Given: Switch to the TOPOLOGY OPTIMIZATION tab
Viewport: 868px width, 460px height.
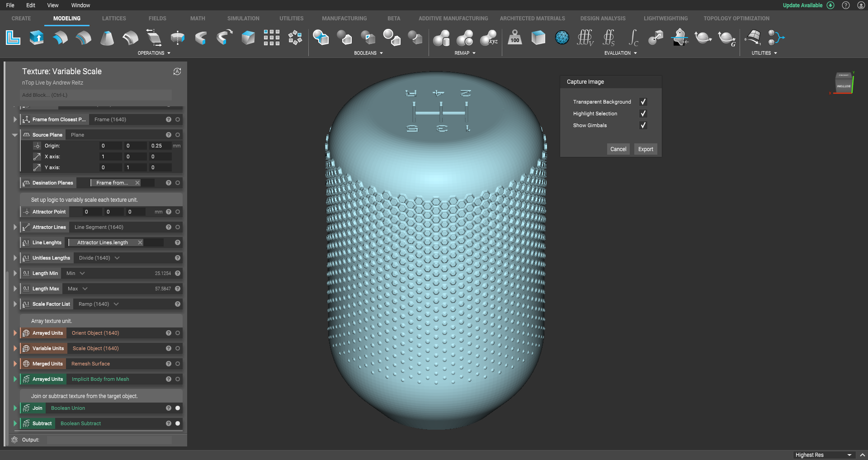Looking at the screenshot, I should tap(736, 19).
